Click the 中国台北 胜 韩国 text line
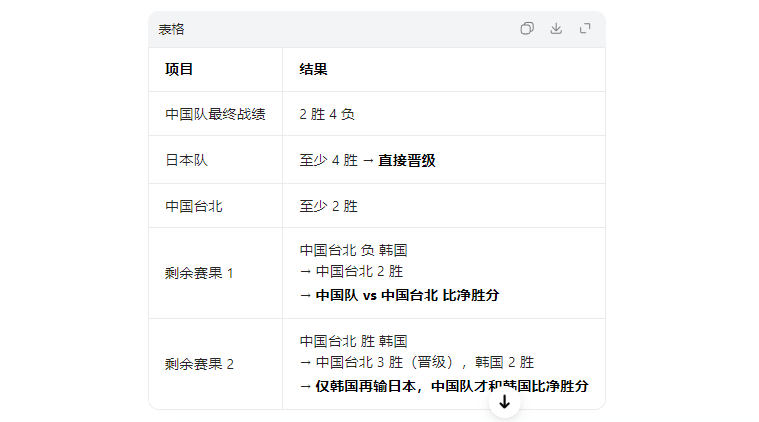Screen dimensions: 759x422 (353, 341)
